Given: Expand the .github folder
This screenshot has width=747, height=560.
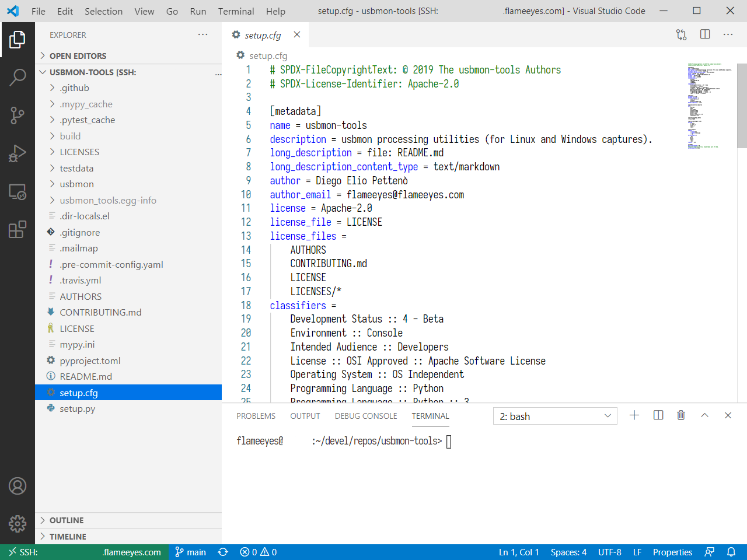Looking at the screenshot, I should click(x=128, y=88).
